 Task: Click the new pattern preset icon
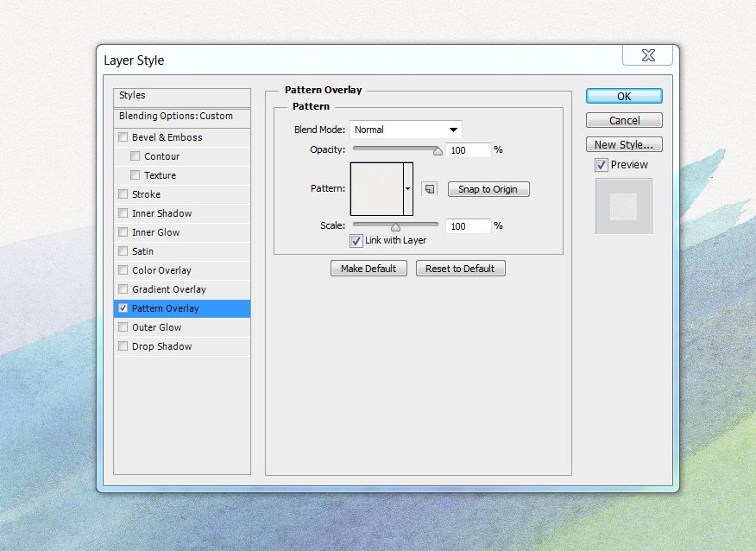click(429, 188)
